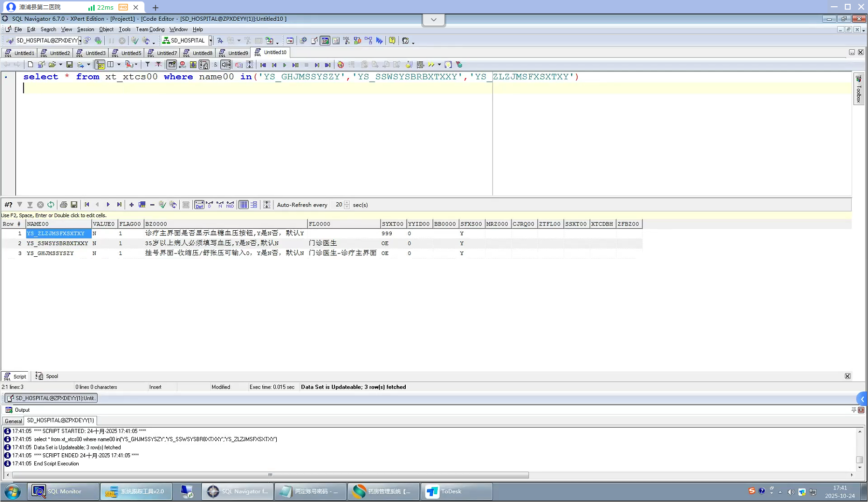Click the BZ0000 column header
Screen dimensions: 868x502
click(226, 224)
